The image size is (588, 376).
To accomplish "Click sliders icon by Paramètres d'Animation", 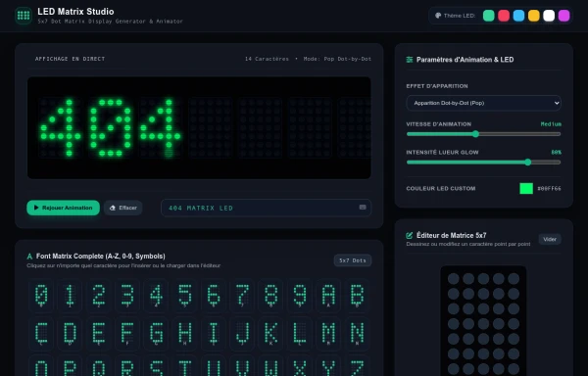I will pos(410,60).
